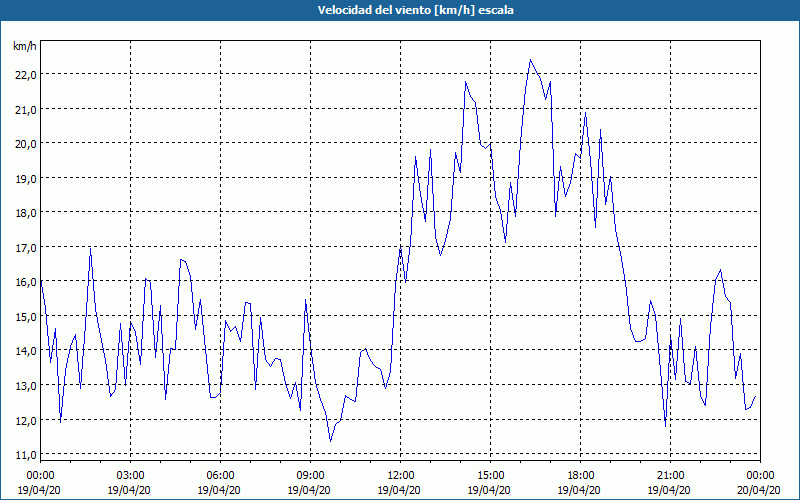Pick the 17,0 label on the speed axis
800x500 pixels.
26,247
